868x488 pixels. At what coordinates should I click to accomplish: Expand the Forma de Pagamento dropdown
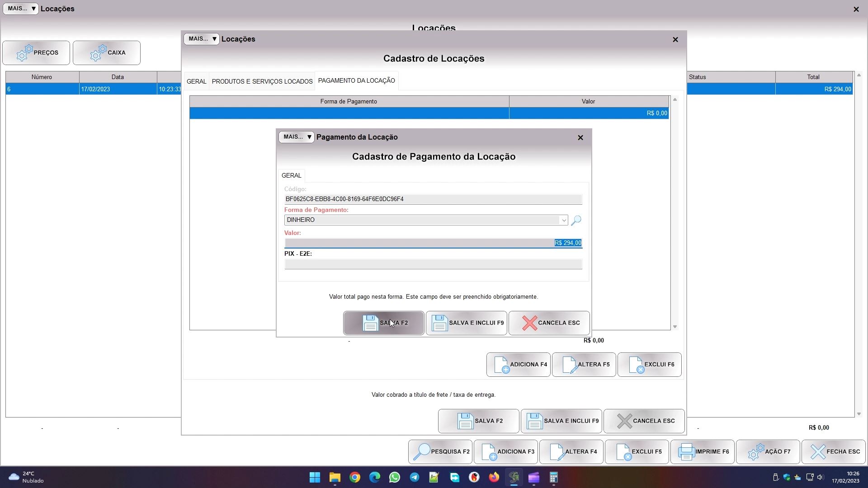[x=563, y=221]
